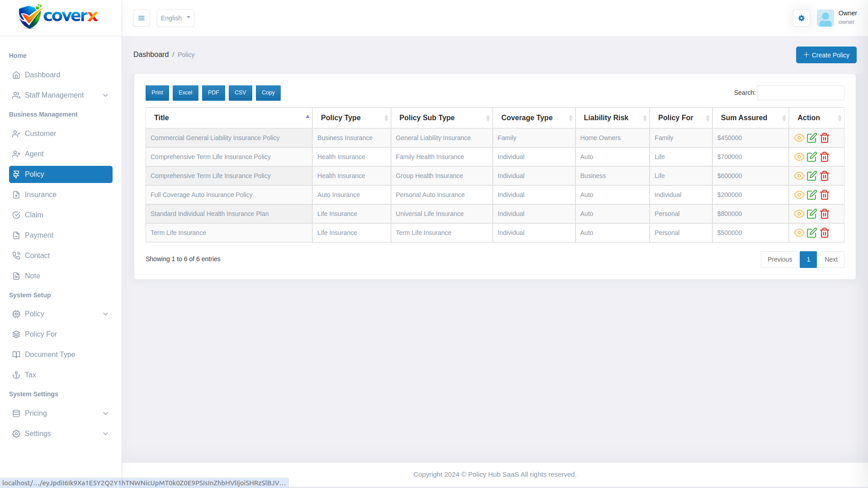The height and width of the screenshot is (488, 868).
Task: View the Commercial General Liability policy via eye icon
Action: (x=799, y=138)
